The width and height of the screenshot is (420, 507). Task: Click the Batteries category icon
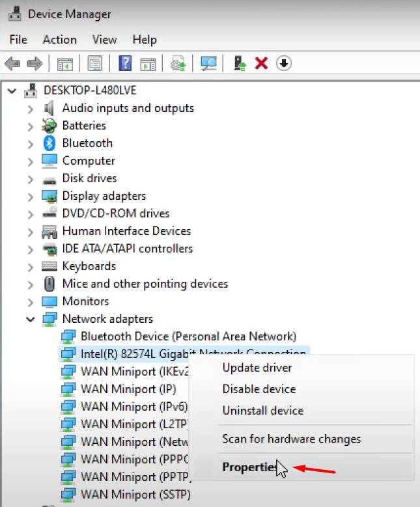[x=49, y=126]
